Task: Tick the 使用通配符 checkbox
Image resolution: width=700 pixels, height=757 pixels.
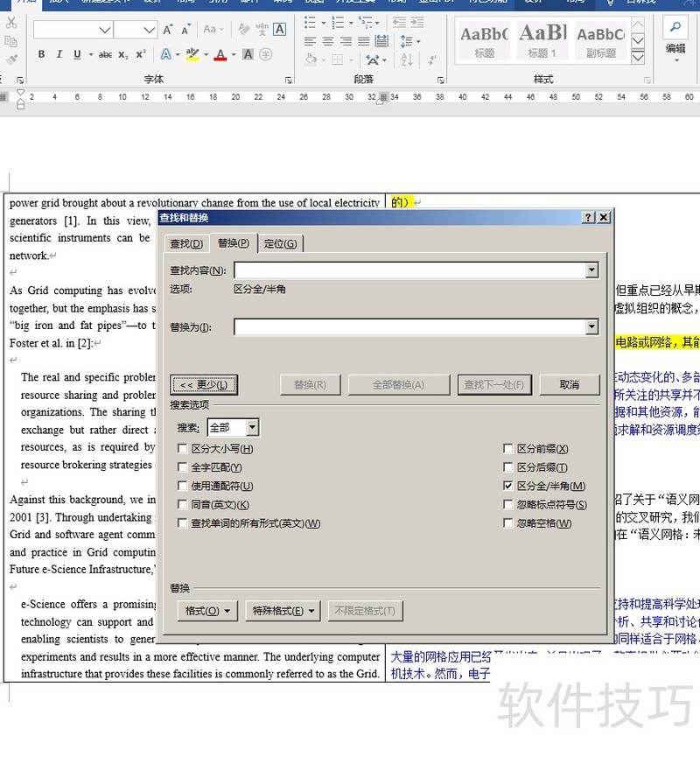Action: coord(182,486)
